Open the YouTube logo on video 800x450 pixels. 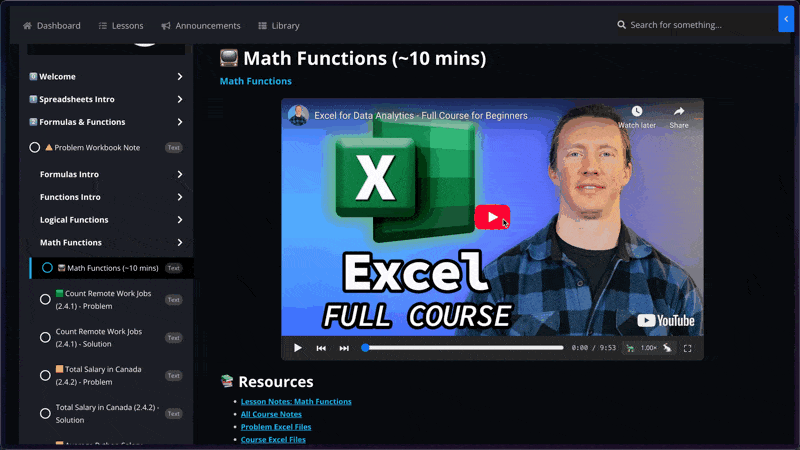coord(666,320)
